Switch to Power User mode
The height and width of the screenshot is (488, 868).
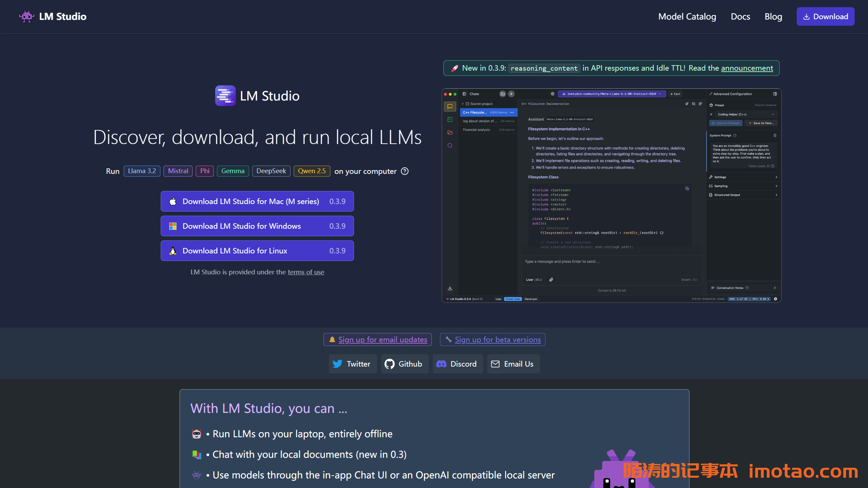(513, 299)
